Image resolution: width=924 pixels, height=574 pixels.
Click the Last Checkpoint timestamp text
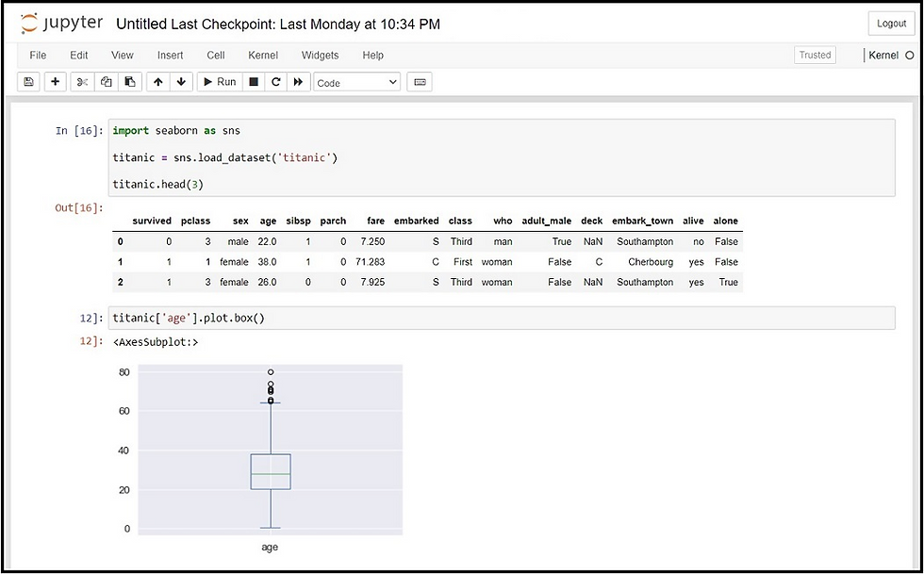pyautogui.click(x=305, y=25)
